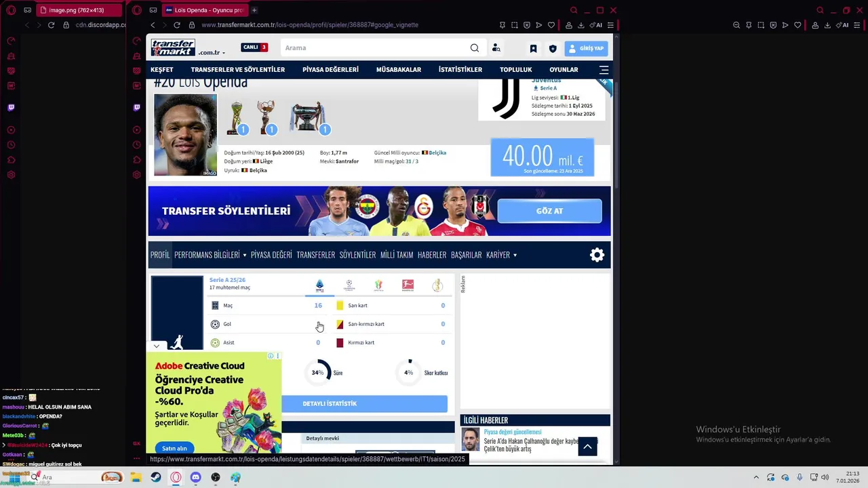This screenshot has width=868, height=488.
Task: Open File Explorer from the taskbar
Action: coord(136,477)
